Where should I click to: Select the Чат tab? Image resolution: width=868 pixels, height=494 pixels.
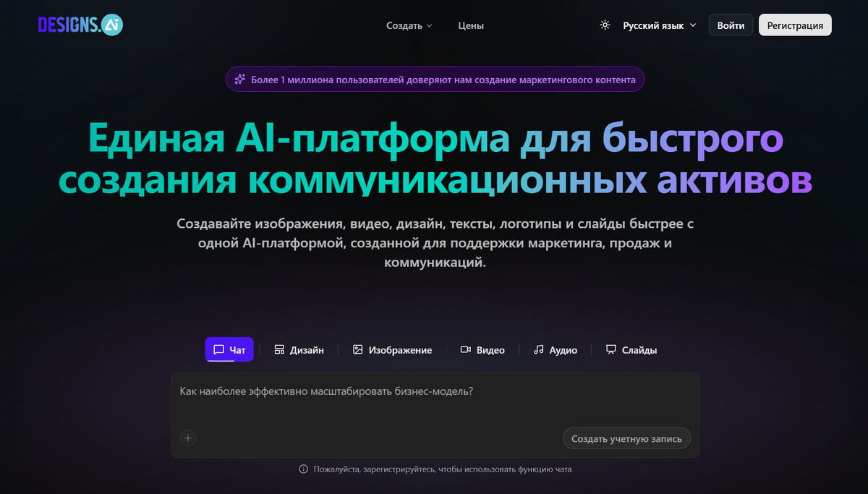(229, 350)
